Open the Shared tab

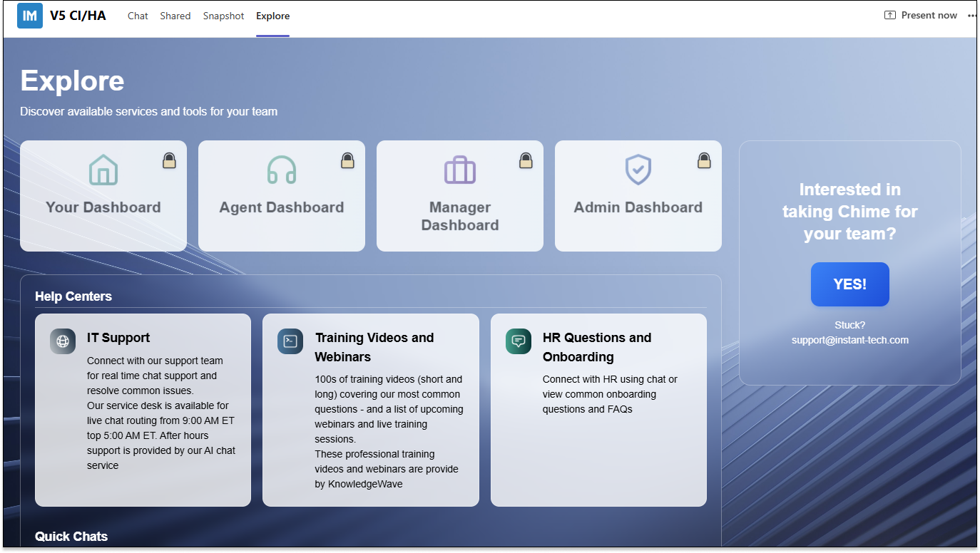click(175, 16)
